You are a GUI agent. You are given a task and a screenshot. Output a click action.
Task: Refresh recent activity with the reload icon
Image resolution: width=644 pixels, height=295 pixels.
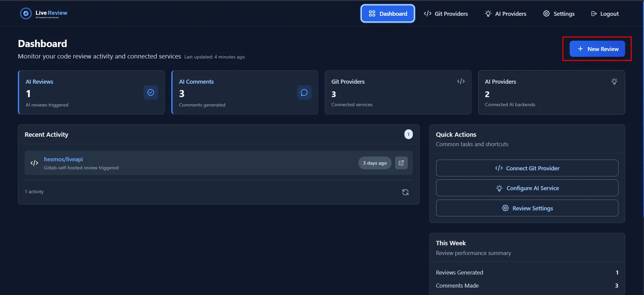pyautogui.click(x=405, y=192)
